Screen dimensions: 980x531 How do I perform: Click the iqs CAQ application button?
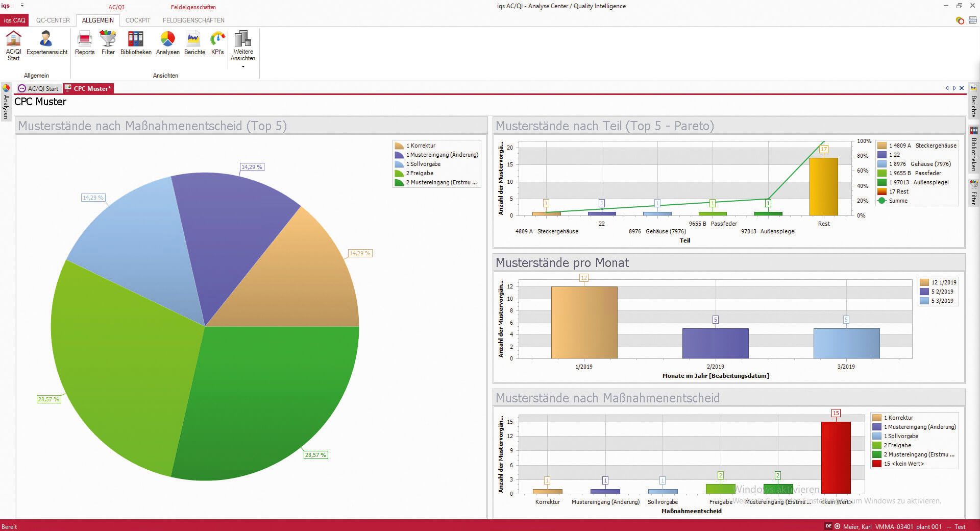[14, 20]
